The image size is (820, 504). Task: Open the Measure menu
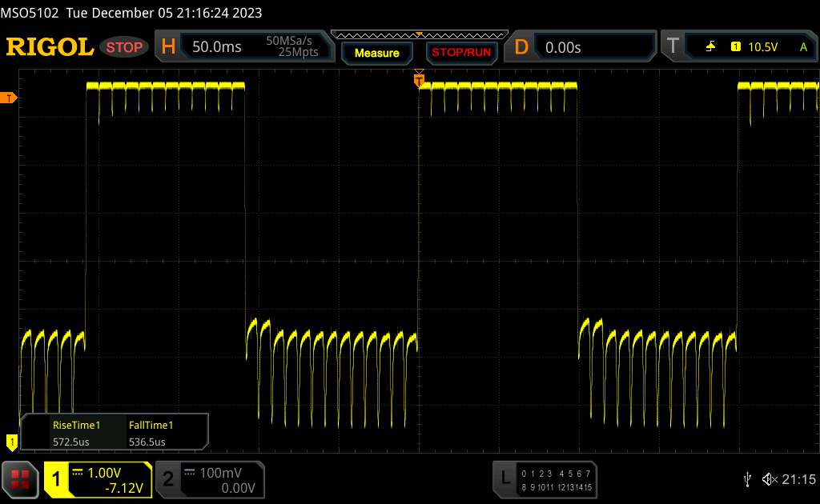376,53
